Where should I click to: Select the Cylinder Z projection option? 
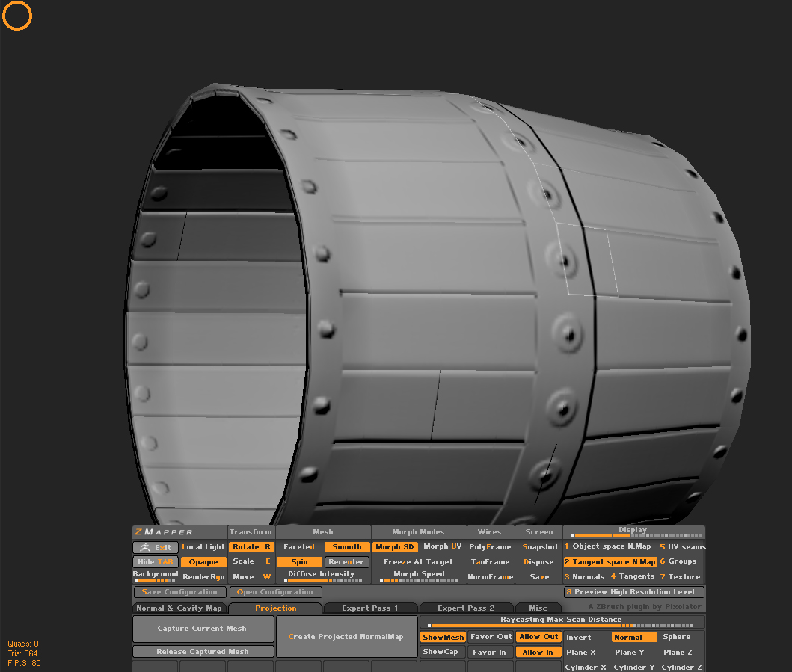(x=681, y=667)
